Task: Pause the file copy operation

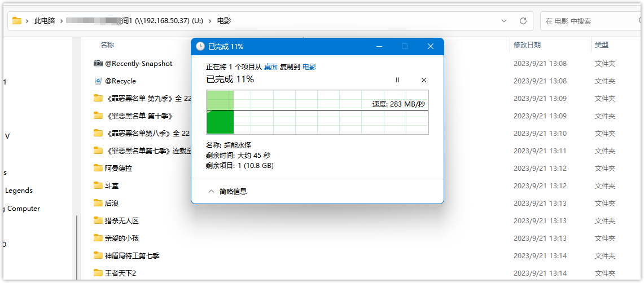Action: [x=397, y=80]
